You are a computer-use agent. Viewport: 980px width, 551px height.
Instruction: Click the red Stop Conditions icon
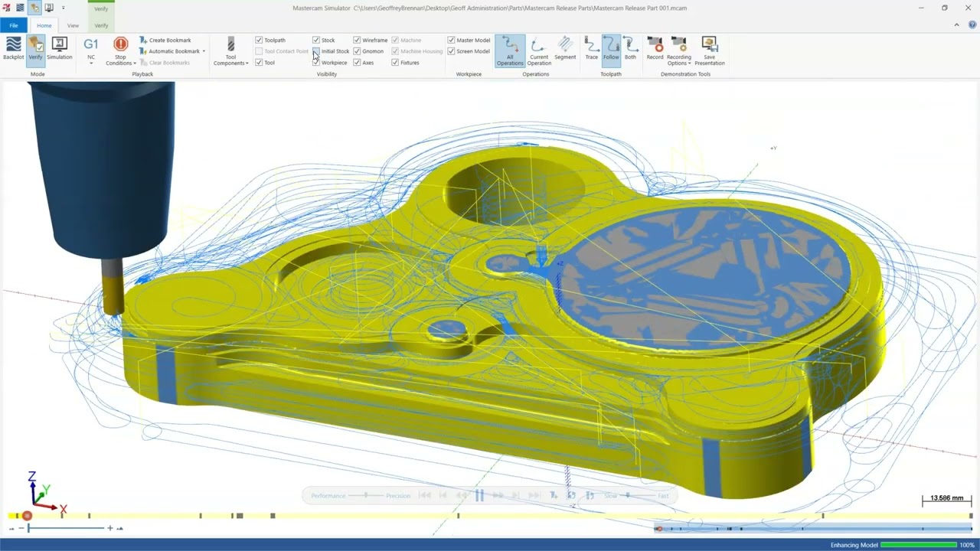point(120,44)
